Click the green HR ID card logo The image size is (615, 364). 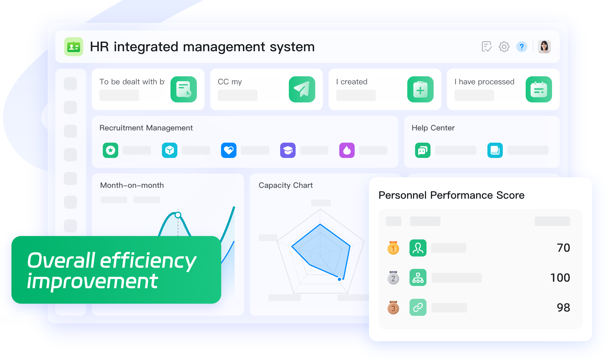click(x=74, y=47)
